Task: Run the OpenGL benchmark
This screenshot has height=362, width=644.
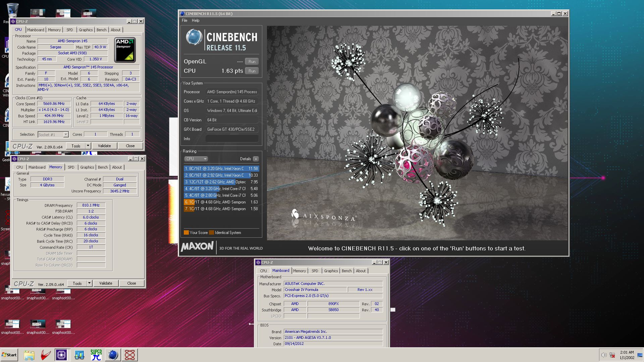Action: click(252, 62)
